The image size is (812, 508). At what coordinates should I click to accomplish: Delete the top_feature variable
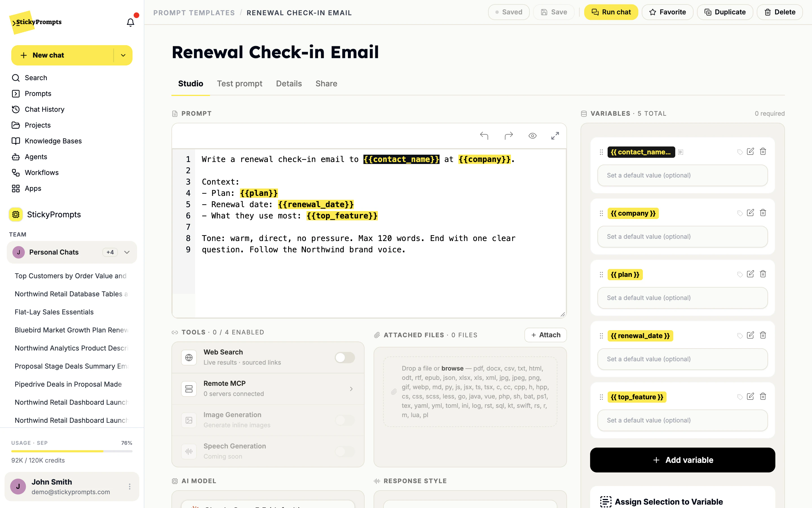coord(763,397)
